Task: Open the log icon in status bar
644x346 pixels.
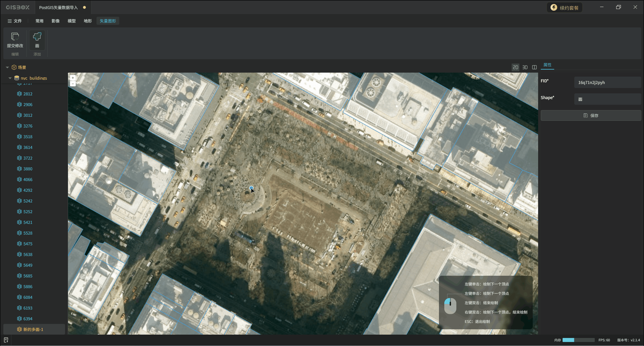Action: coord(6,340)
